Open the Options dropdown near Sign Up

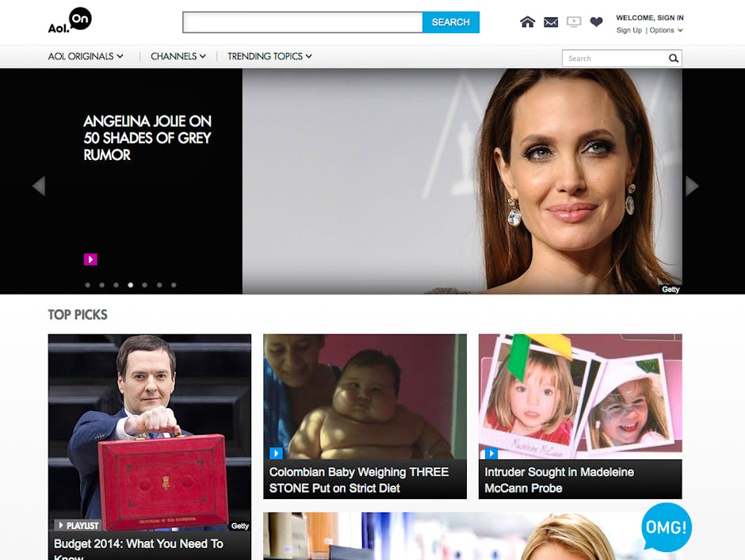(666, 30)
